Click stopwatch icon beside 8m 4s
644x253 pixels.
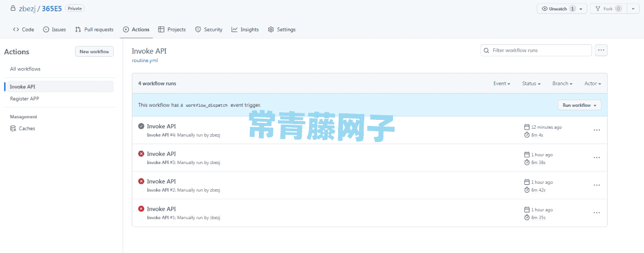click(x=527, y=135)
